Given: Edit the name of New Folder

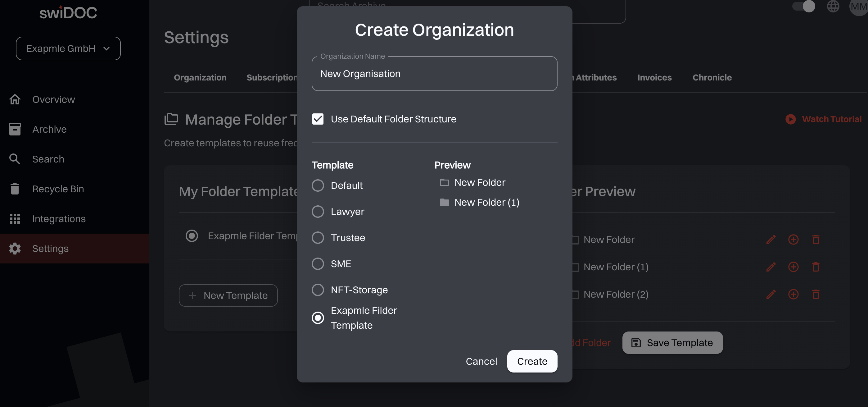Looking at the screenshot, I should [x=771, y=240].
